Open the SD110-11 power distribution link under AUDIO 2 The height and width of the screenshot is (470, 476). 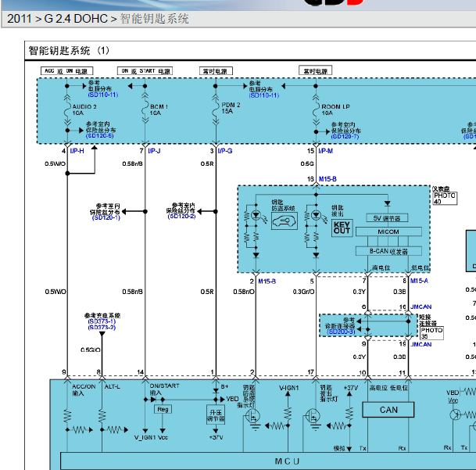[103, 95]
